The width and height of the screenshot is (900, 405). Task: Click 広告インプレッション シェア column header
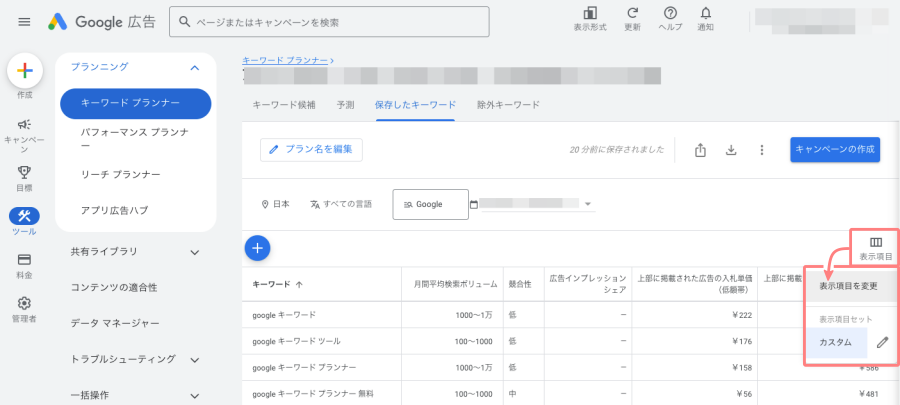(x=588, y=285)
